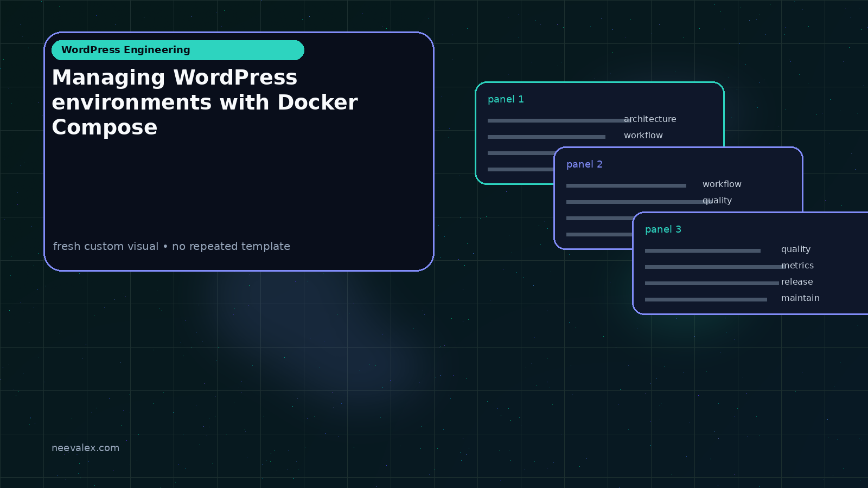Click the 'panel 1' heading
Screen dimensions: 868x488
pos(506,99)
